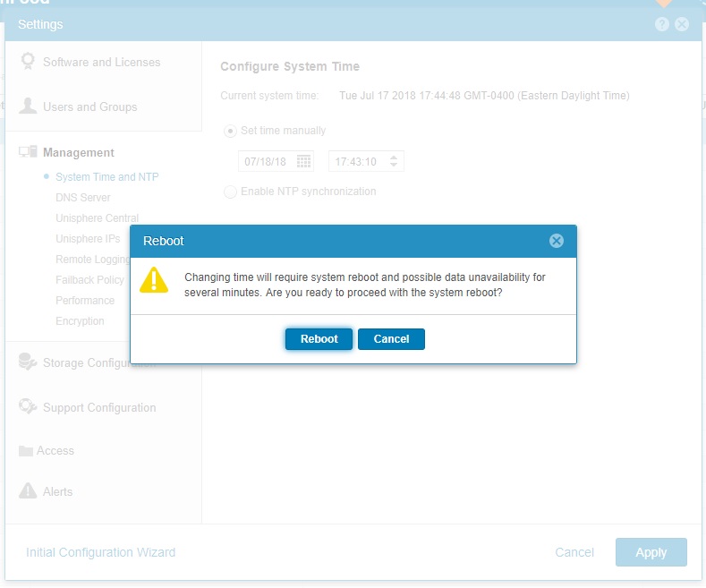Open Settings help question mark icon
706x588 pixels.
[x=661, y=24]
